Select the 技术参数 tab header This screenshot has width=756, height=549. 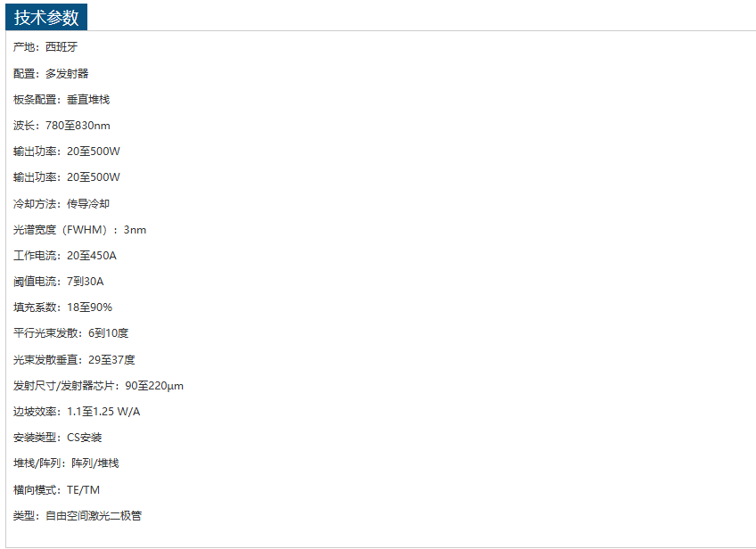(46, 17)
